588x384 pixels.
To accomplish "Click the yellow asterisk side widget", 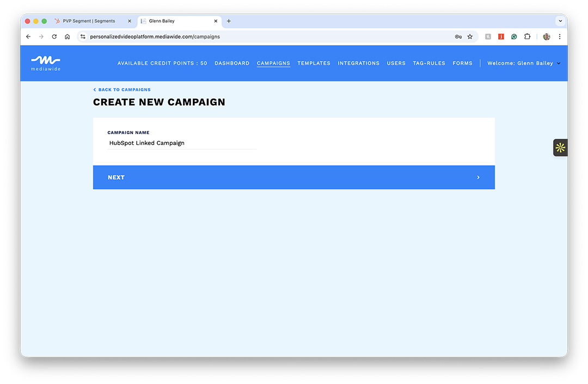I will 560,148.
